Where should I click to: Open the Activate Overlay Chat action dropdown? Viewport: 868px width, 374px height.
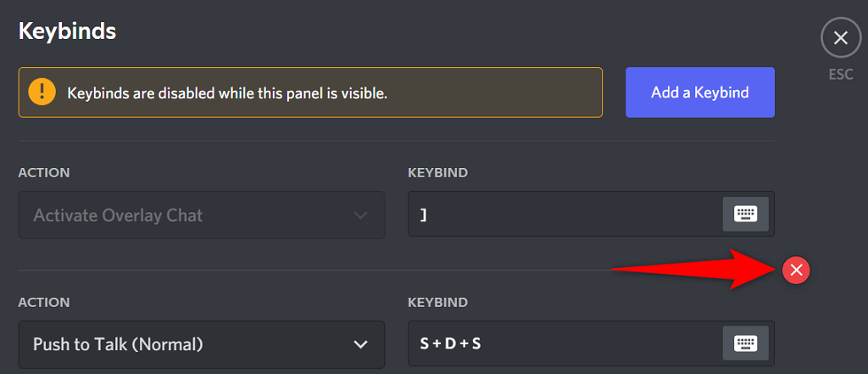click(x=186, y=215)
